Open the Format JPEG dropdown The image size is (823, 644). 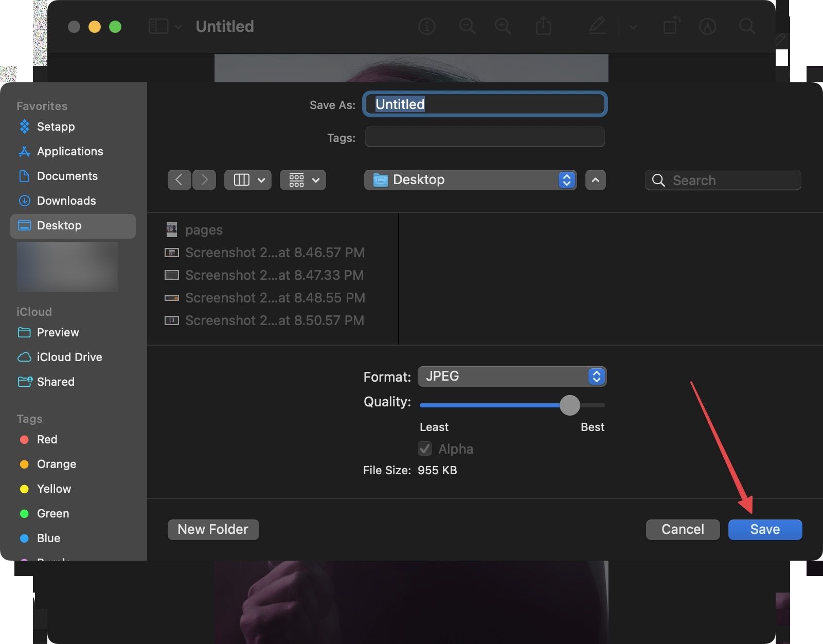[x=512, y=377]
